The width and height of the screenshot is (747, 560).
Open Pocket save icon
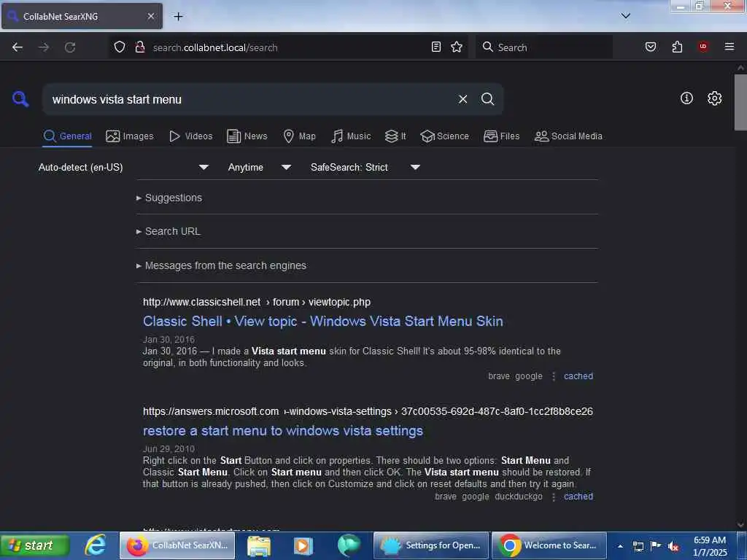pos(651,47)
